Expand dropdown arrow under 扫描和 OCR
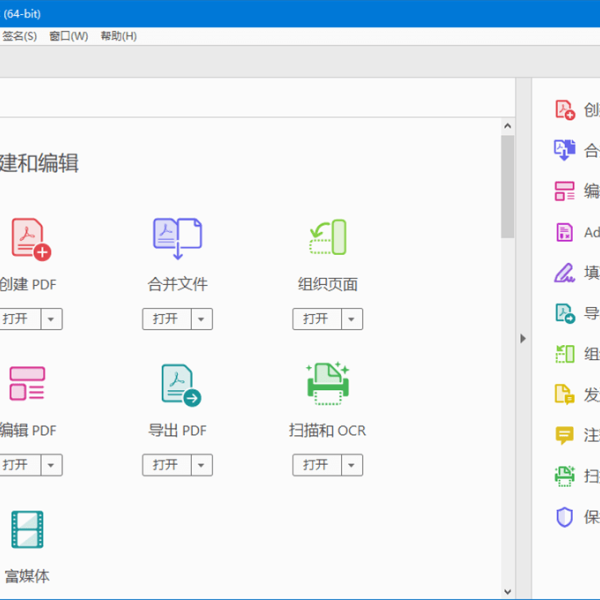This screenshot has width=600, height=600. point(352,465)
